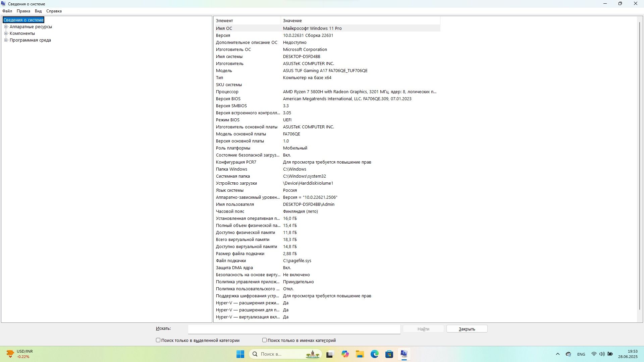Select the Компоненты tree label

click(22, 34)
